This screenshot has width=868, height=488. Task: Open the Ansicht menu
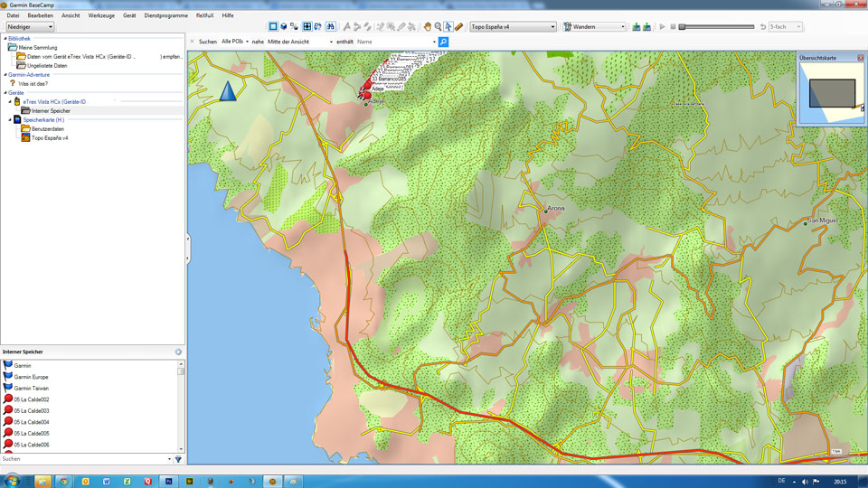pyautogui.click(x=71, y=15)
